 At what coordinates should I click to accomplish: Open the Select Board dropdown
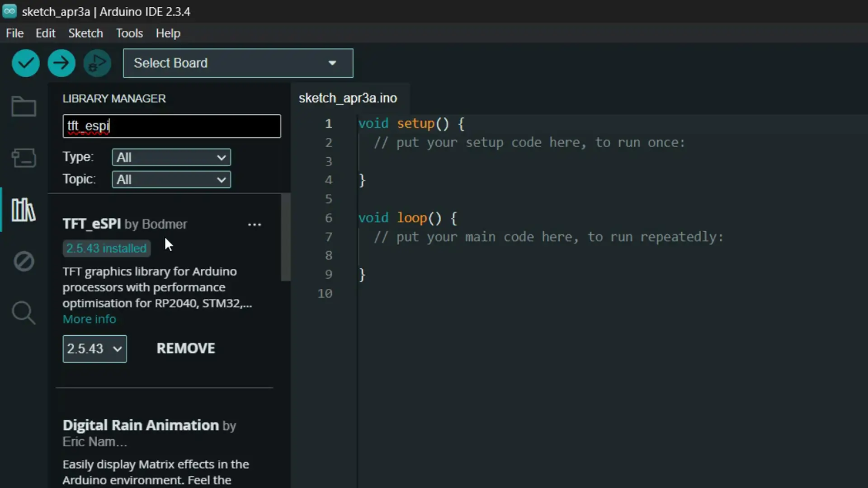[x=238, y=63]
